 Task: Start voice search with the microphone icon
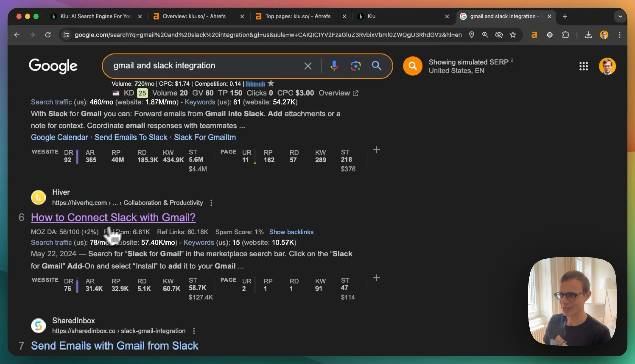coord(334,66)
